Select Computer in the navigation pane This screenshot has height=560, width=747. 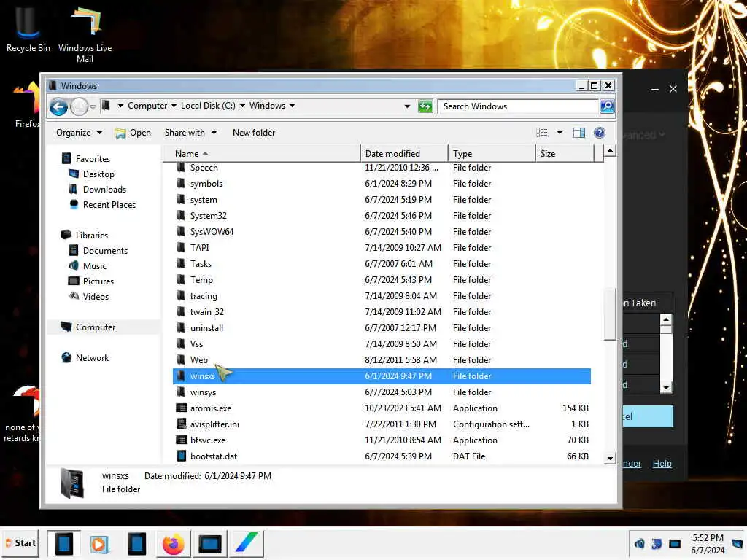tap(96, 327)
